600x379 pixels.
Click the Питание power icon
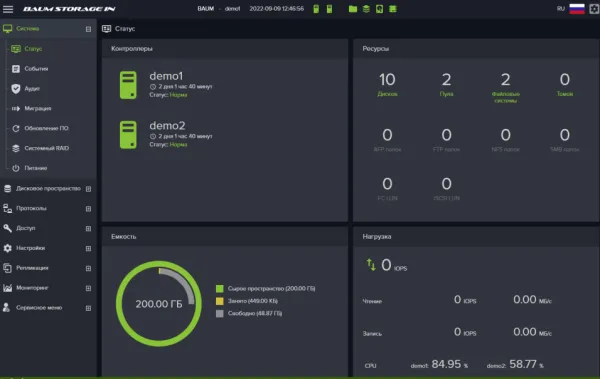point(16,168)
